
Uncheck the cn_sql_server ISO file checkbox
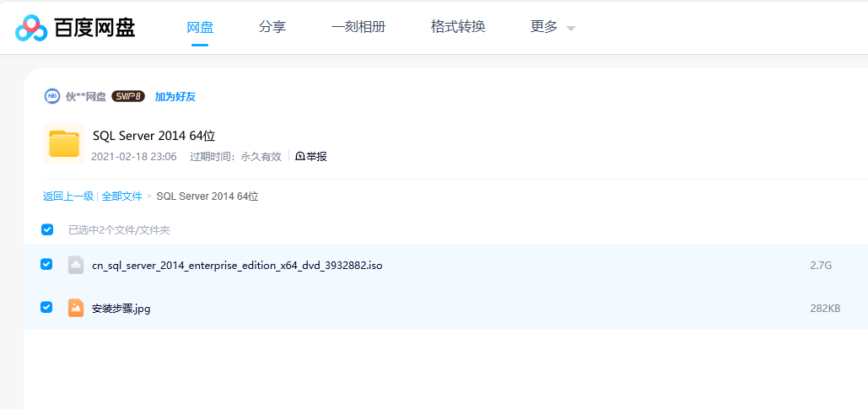click(x=47, y=265)
